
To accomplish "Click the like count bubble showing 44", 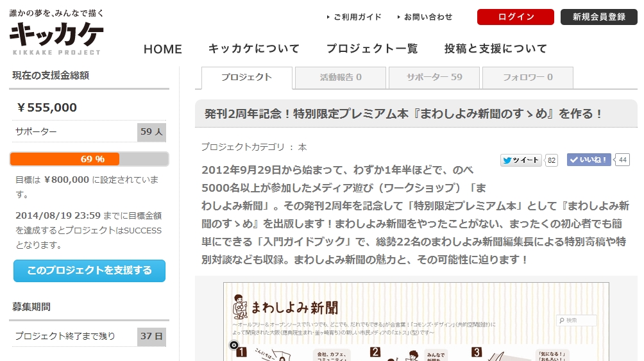I will tap(622, 160).
